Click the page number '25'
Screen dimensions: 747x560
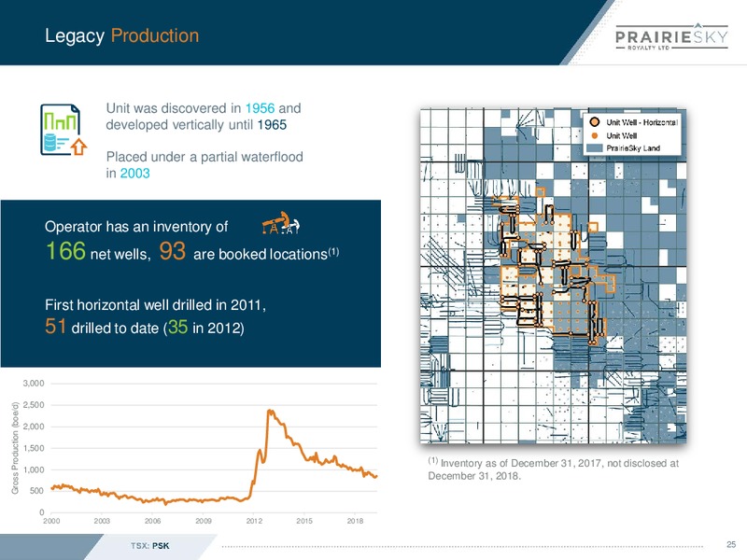[x=731, y=544]
